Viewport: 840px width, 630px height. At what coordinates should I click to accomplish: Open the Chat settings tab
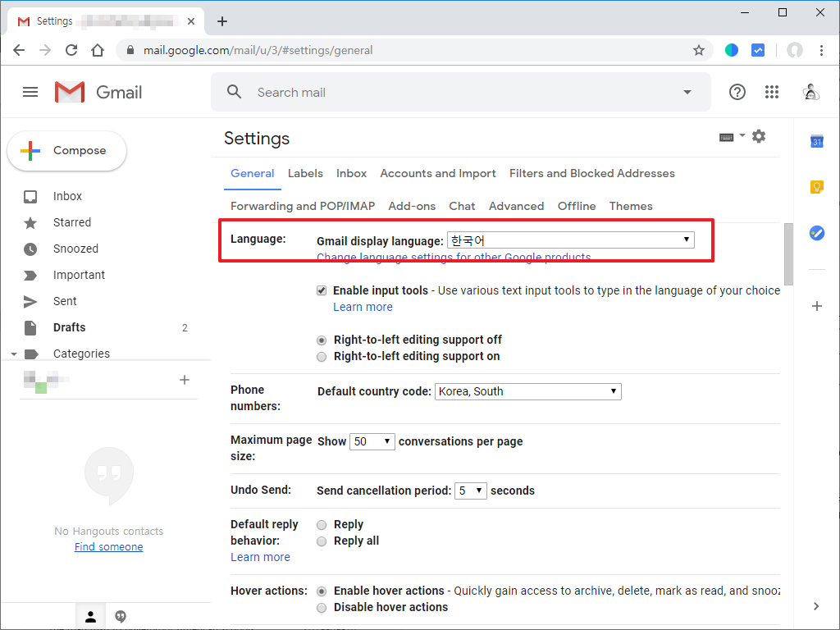click(x=462, y=206)
